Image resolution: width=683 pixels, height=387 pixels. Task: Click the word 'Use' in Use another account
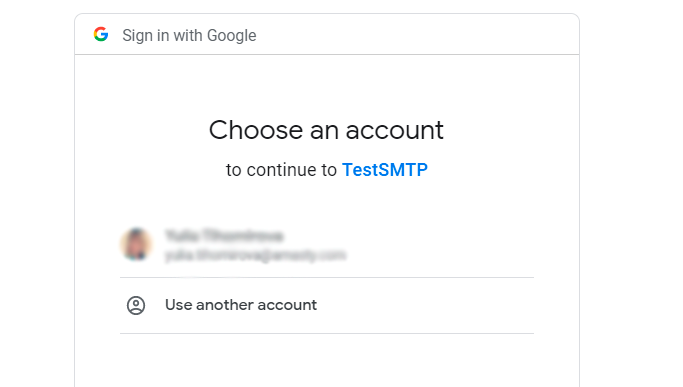pyautogui.click(x=179, y=305)
